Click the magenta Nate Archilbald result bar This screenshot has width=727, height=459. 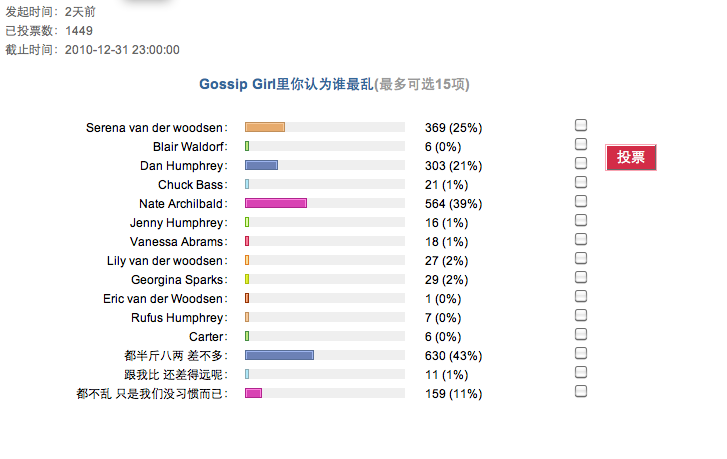[x=276, y=203]
